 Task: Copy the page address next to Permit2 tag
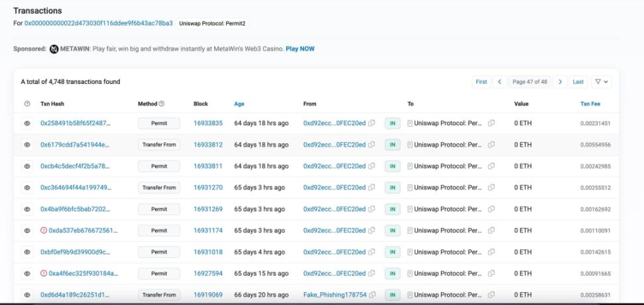pos(99,23)
